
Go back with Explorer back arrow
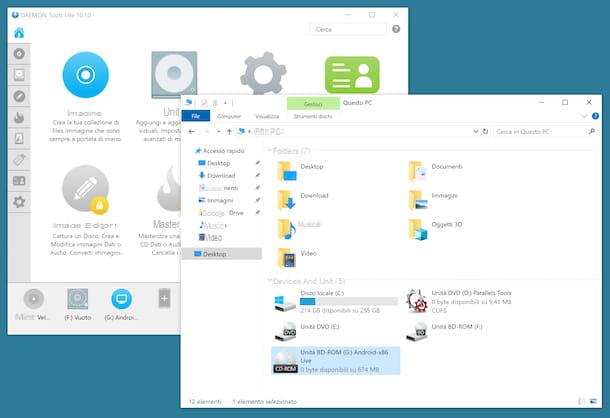click(191, 132)
